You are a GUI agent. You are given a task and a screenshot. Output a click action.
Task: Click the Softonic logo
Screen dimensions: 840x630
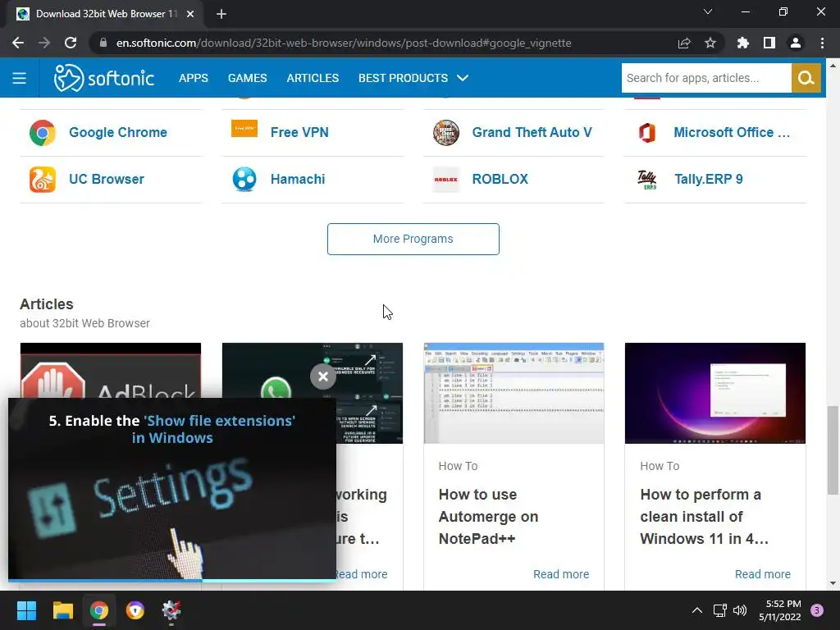[x=104, y=78]
